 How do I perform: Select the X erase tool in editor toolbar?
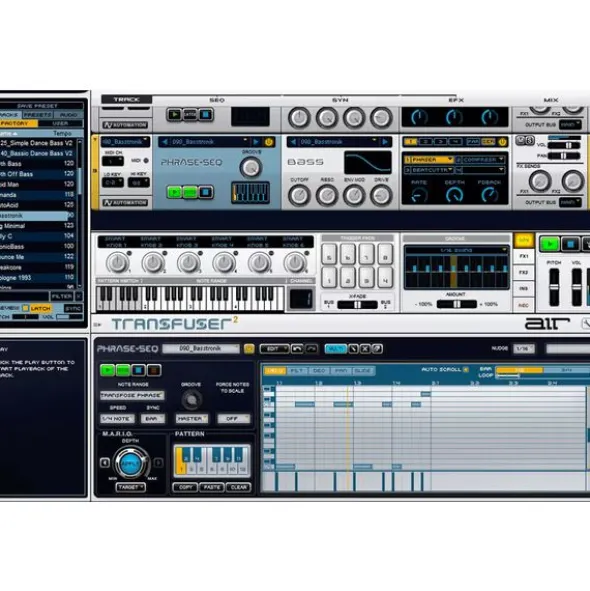(x=365, y=349)
